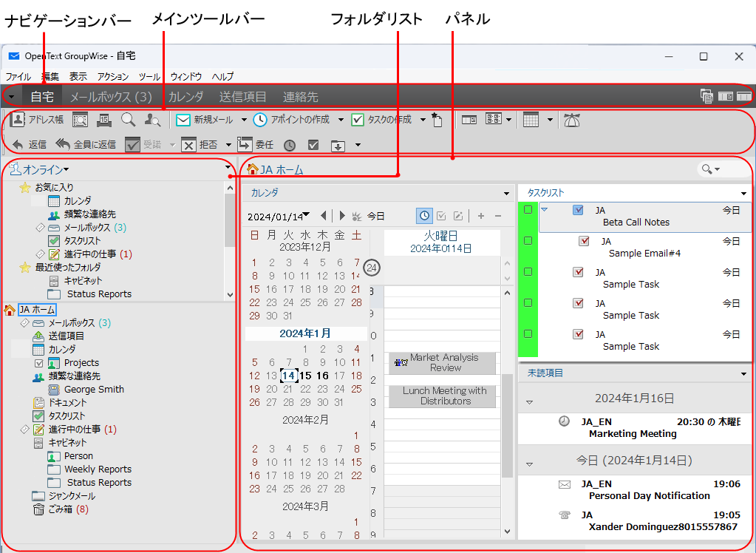756x553 pixels.
Task: Click the Decline (拒否) X icon
Action: point(188,145)
